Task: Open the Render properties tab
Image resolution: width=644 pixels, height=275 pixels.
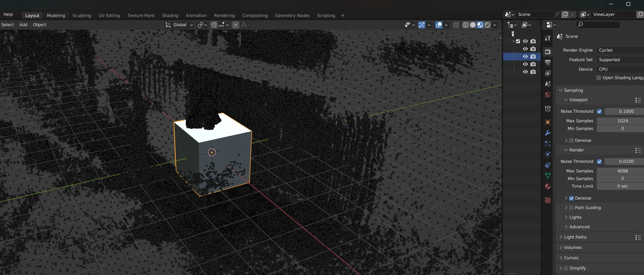Action: (x=548, y=52)
